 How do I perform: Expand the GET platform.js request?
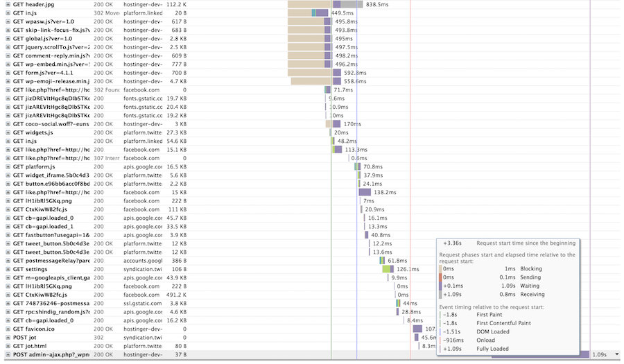click(x=6, y=166)
